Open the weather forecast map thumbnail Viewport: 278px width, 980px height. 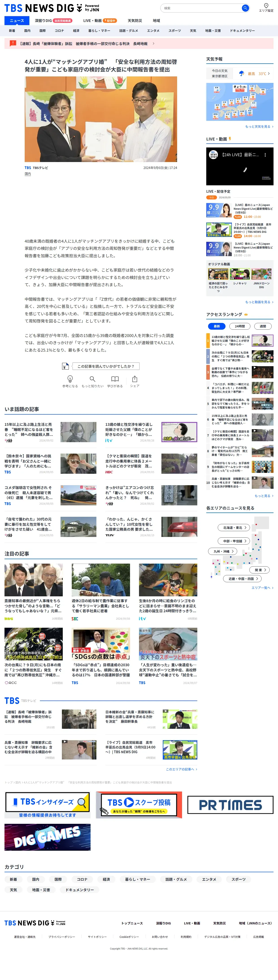(239, 102)
